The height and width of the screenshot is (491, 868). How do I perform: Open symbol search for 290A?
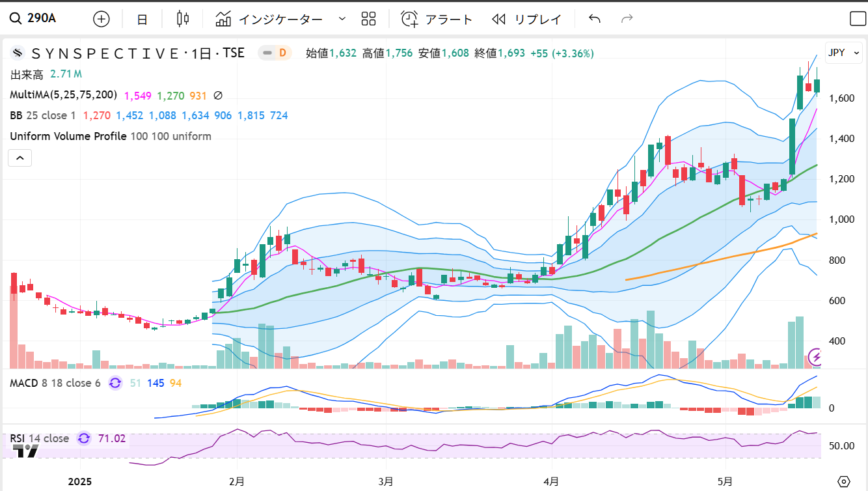(x=33, y=18)
